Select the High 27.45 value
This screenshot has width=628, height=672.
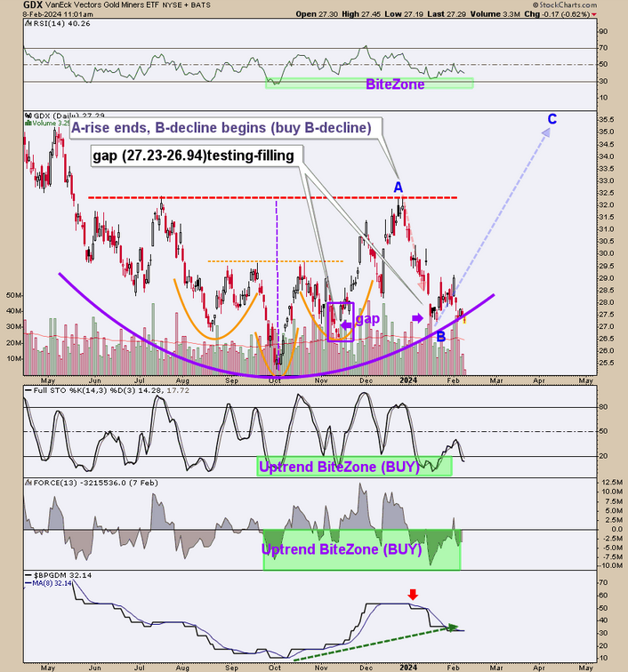click(361, 13)
